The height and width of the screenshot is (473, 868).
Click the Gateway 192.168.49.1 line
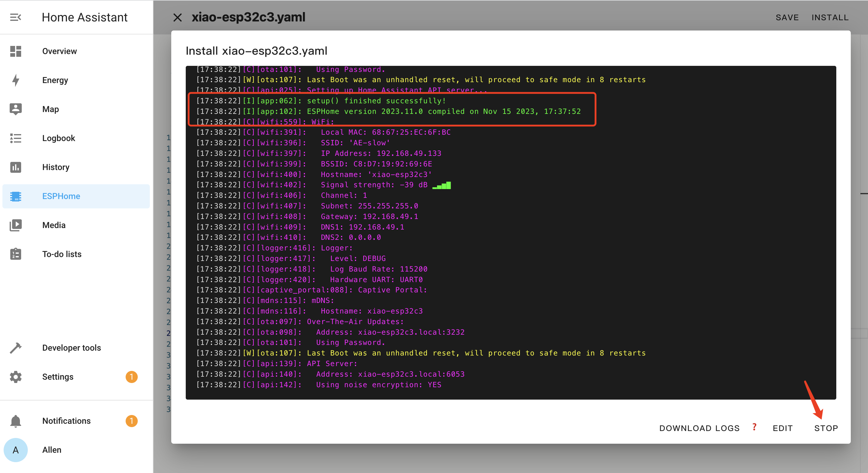307,216
